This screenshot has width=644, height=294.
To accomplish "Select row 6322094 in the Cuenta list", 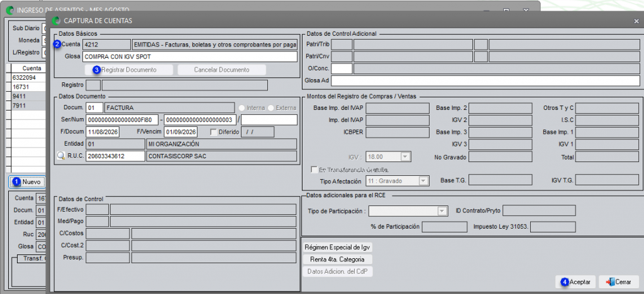I will (27, 77).
